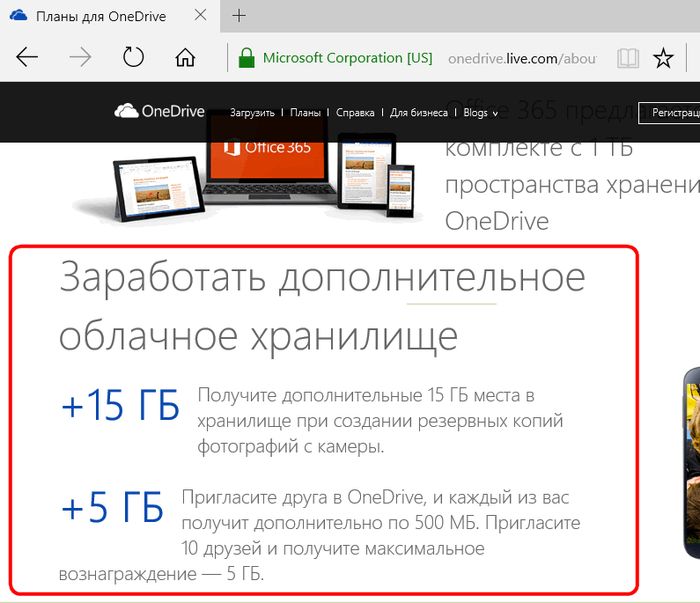This screenshot has width=700, height=603.
Task: Go back with the browser back arrow
Action: coord(27,57)
